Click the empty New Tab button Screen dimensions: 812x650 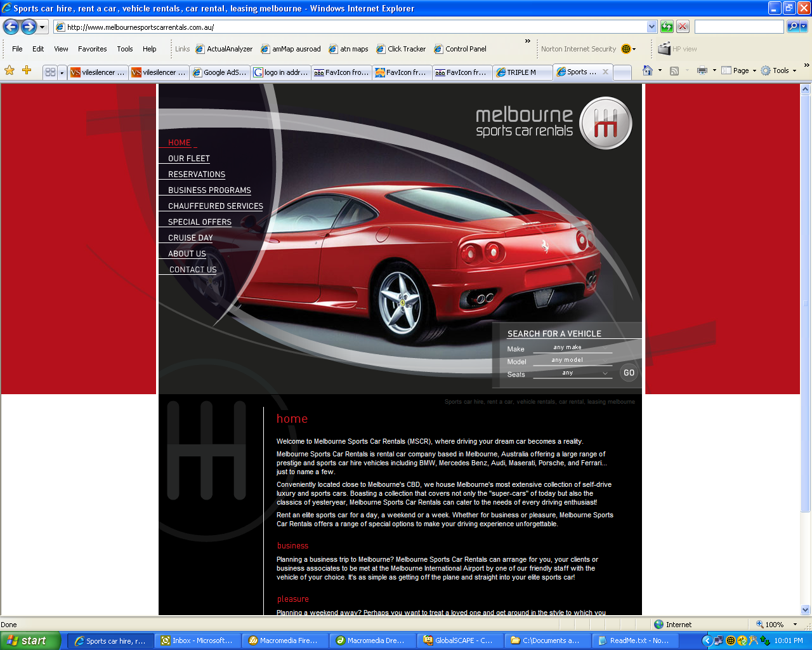622,72
